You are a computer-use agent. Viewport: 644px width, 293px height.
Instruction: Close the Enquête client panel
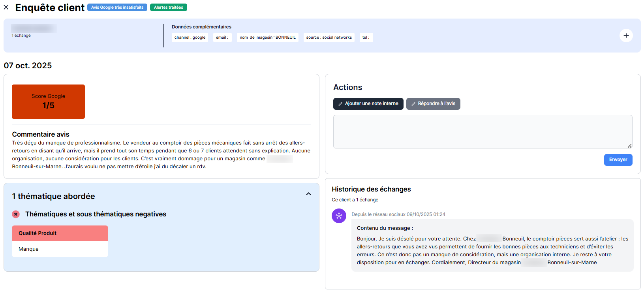(6, 8)
